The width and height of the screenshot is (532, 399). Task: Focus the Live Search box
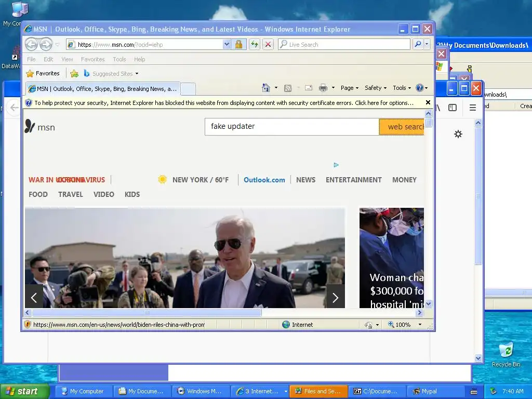point(344,45)
